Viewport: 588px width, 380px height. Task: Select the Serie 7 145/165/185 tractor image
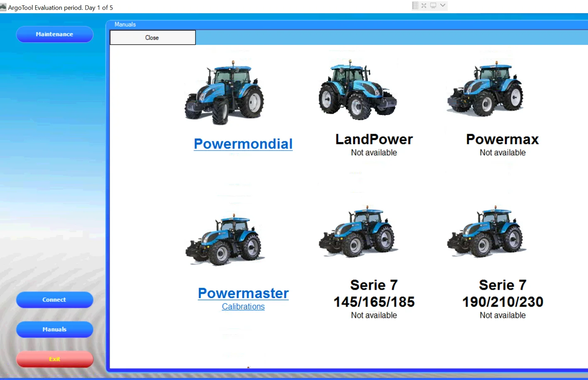tap(359, 231)
